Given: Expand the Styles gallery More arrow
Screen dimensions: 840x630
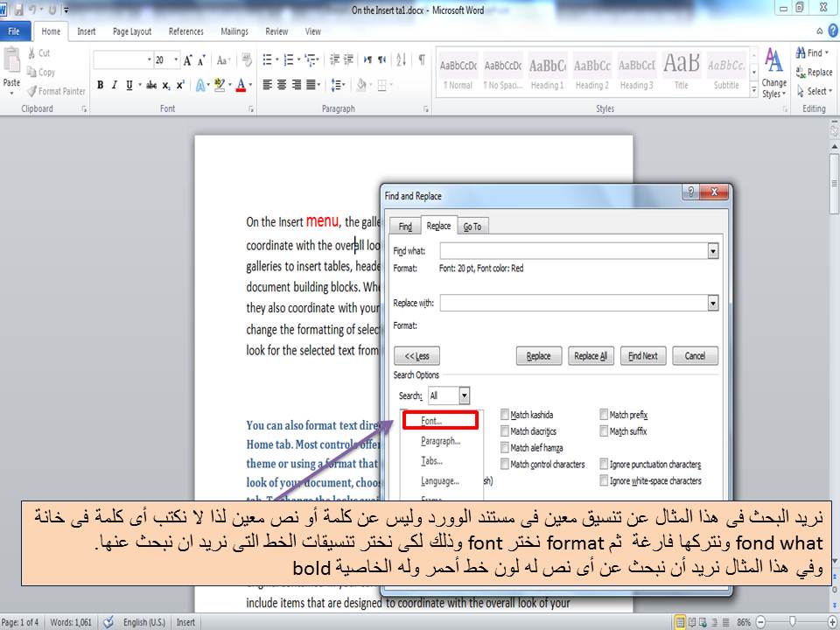Looking at the screenshot, I should 753,92.
